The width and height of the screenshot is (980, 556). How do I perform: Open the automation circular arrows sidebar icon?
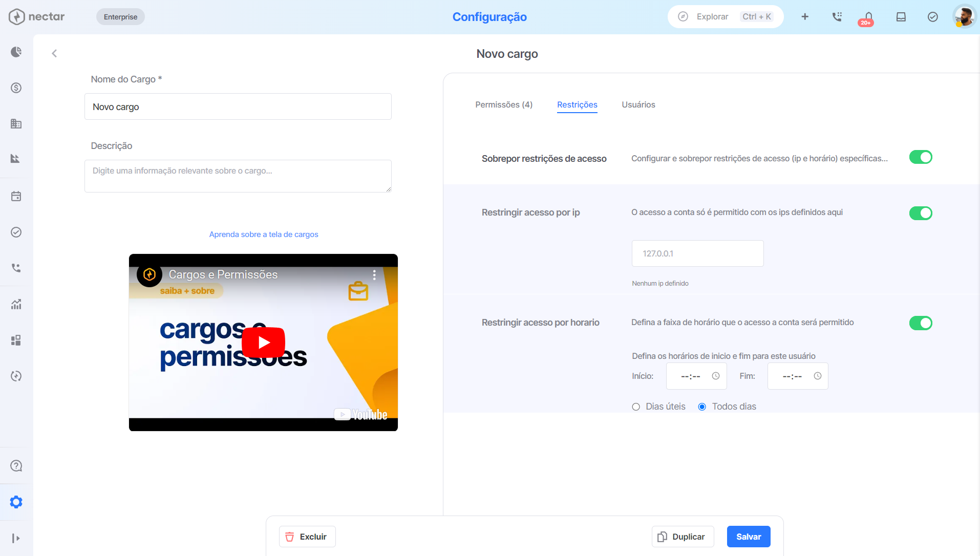(x=16, y=376)
